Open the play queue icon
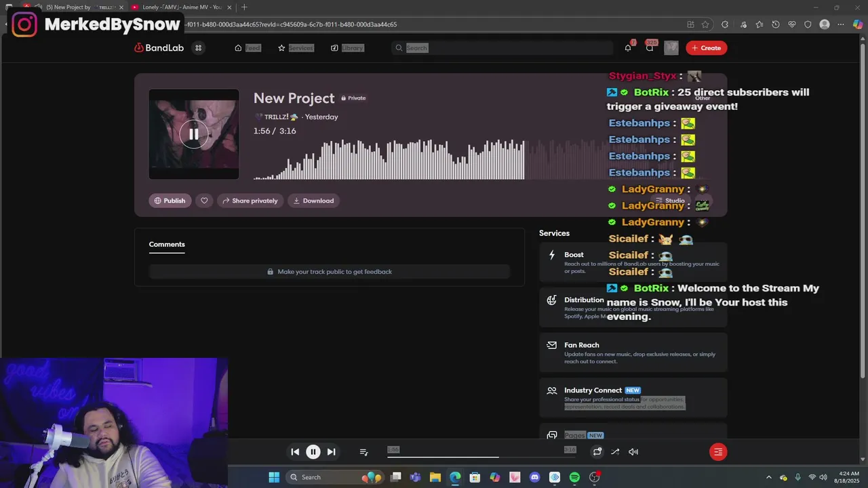868x488 pixels. click(363, 452)
